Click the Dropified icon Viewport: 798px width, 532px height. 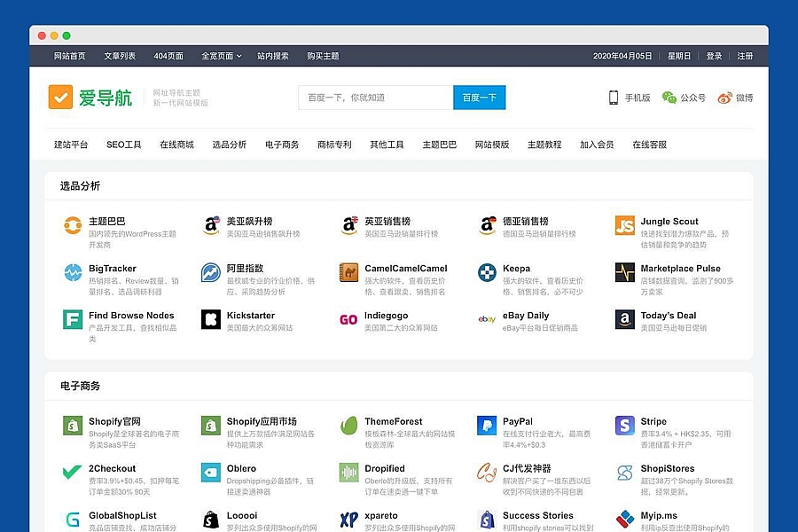348,473
